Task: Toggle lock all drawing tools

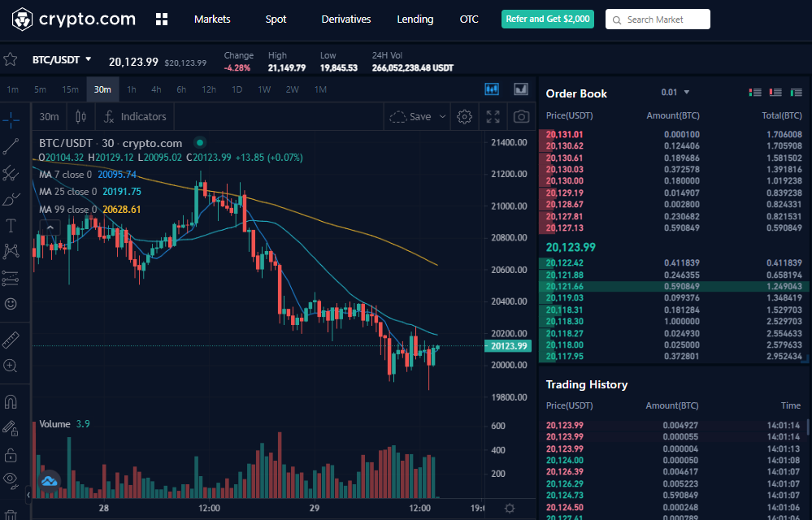Action: point(11,455)
